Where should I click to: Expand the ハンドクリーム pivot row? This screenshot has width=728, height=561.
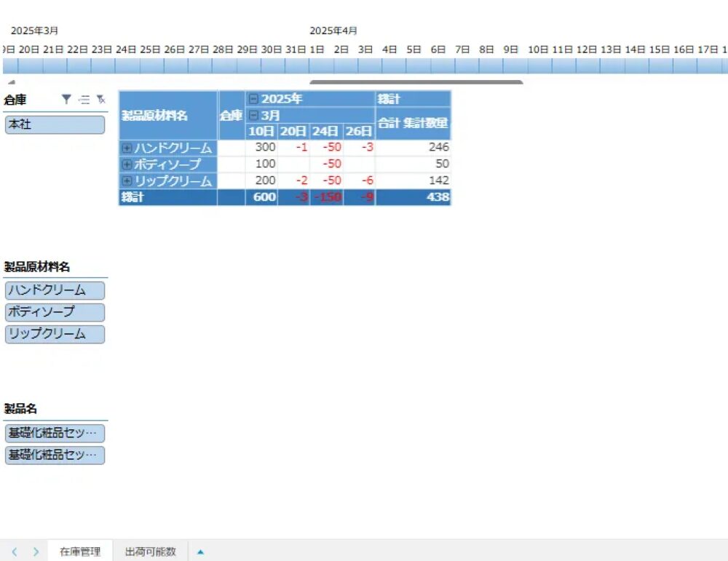[127, 148]
